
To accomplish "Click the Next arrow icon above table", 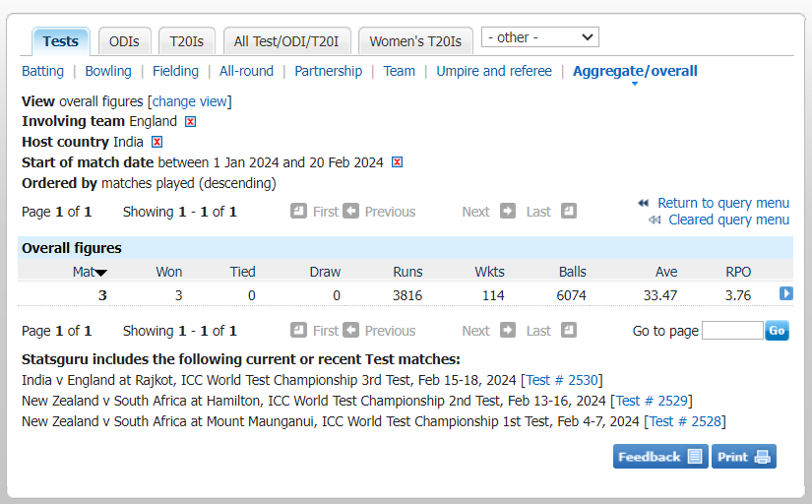I will coord(508,211).
